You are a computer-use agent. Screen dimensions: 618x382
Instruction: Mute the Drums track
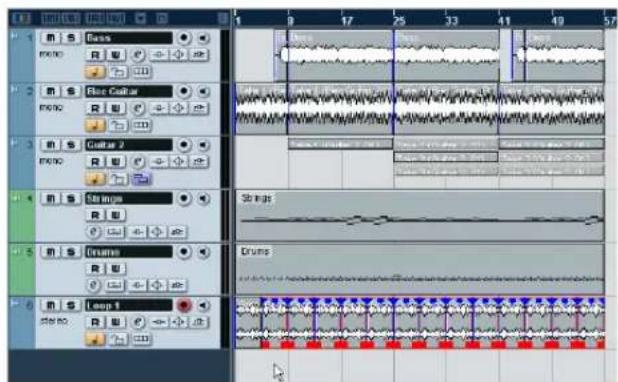[x=50, y=252]
